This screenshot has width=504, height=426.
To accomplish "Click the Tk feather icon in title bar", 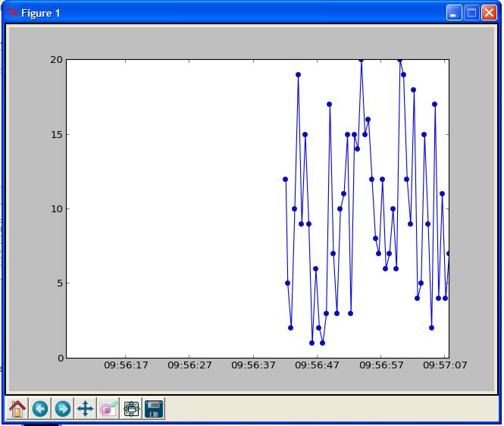I will click(x=12, y=13).
